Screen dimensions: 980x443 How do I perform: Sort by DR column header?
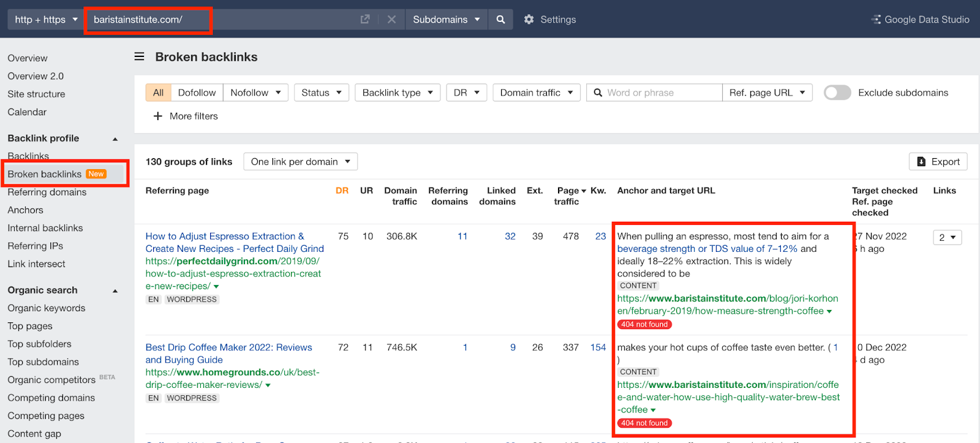[342, 191]
